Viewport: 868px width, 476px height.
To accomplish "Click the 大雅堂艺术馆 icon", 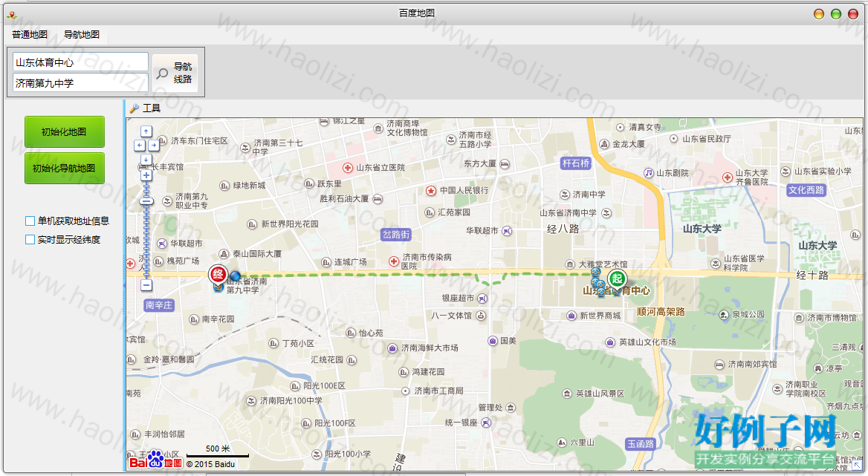I will coord(569,265).
